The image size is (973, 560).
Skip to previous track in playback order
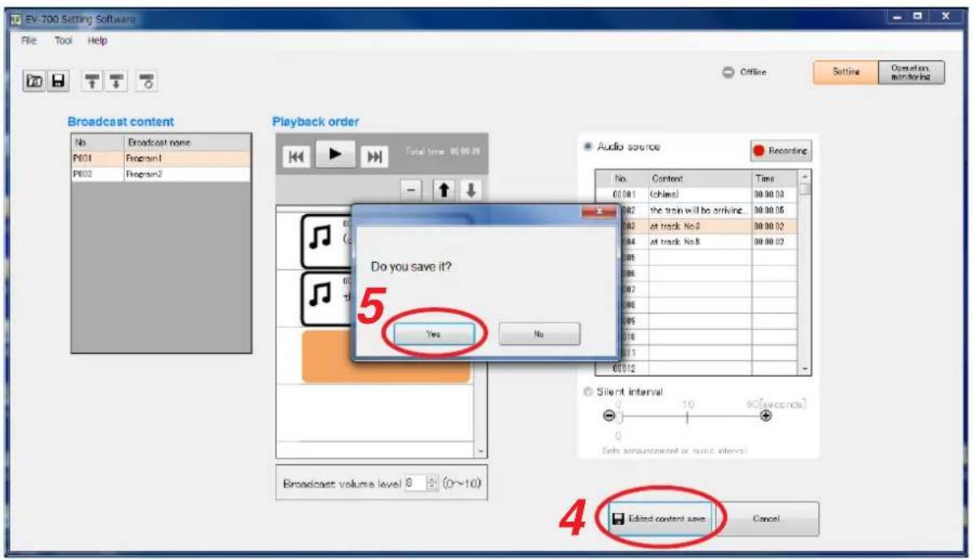click(296, 157)
